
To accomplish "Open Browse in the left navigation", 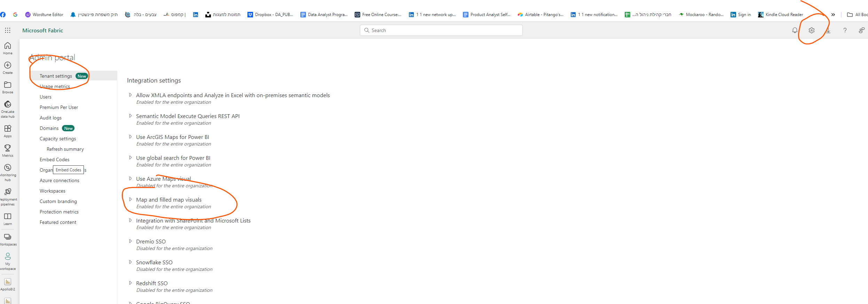I will point(8,87).
